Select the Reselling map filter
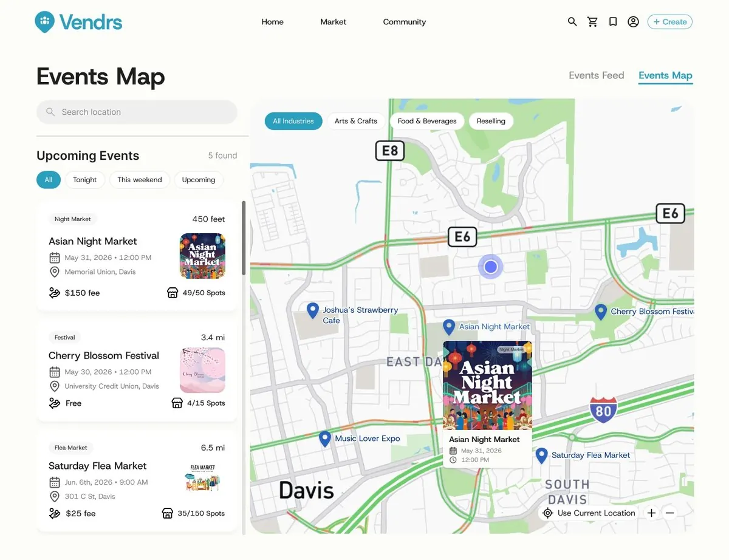This screenshot has height=560, width=729. click(491, 121)
